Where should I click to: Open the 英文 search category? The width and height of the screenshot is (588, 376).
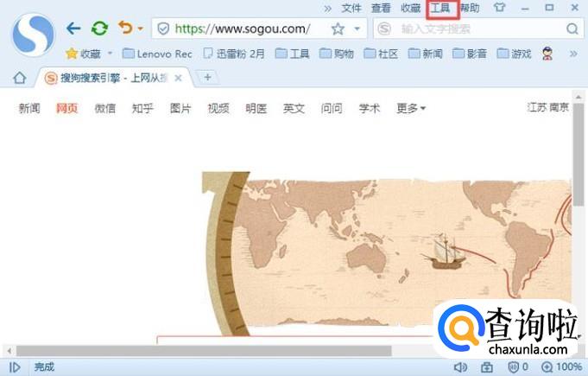point(294,108)
